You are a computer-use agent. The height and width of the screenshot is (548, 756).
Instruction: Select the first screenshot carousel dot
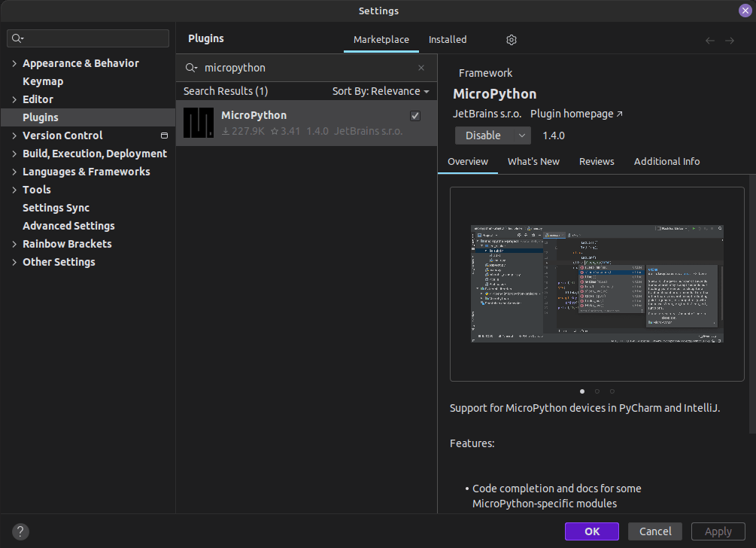(x=582, y=391)
